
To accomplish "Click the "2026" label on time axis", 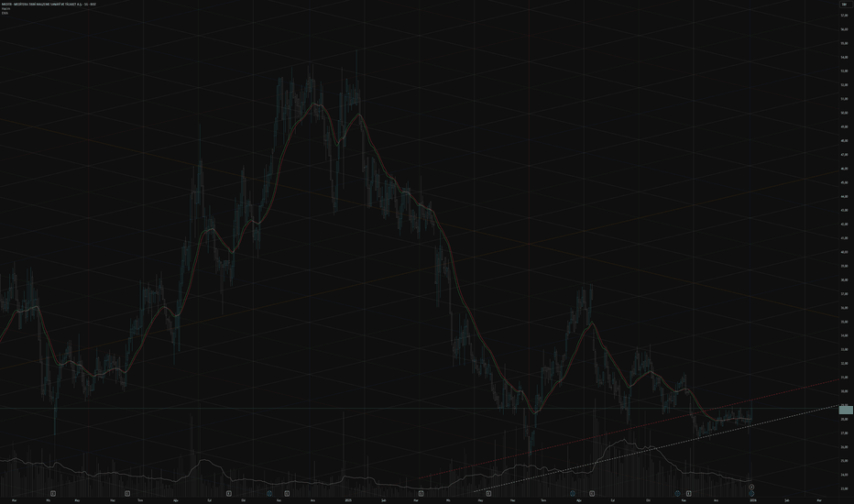I will [753, 499].
